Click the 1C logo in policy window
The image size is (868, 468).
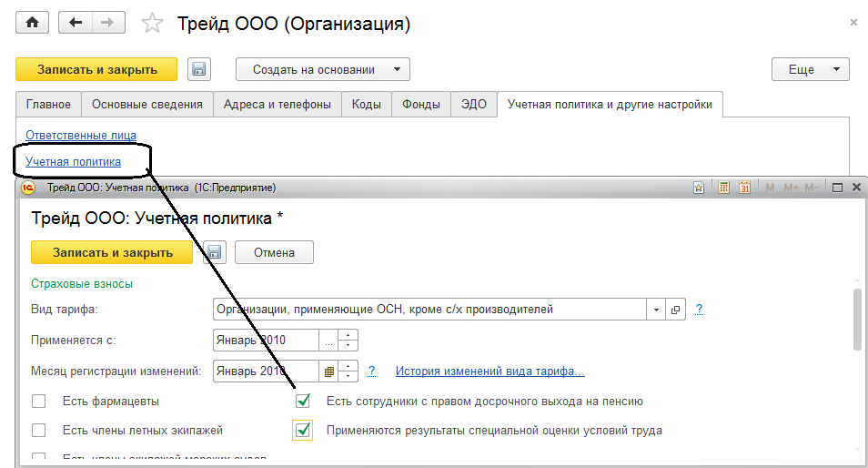(27, 188)
